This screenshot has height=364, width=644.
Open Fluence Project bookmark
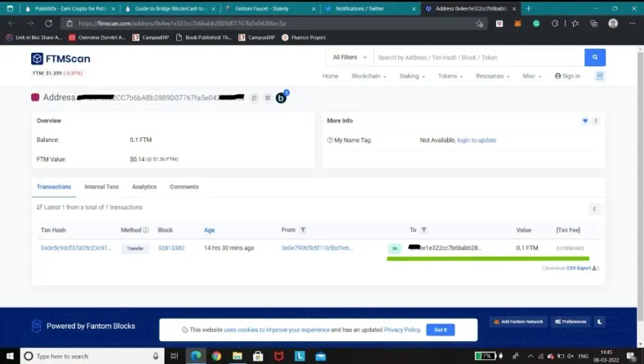coord(304,37)
